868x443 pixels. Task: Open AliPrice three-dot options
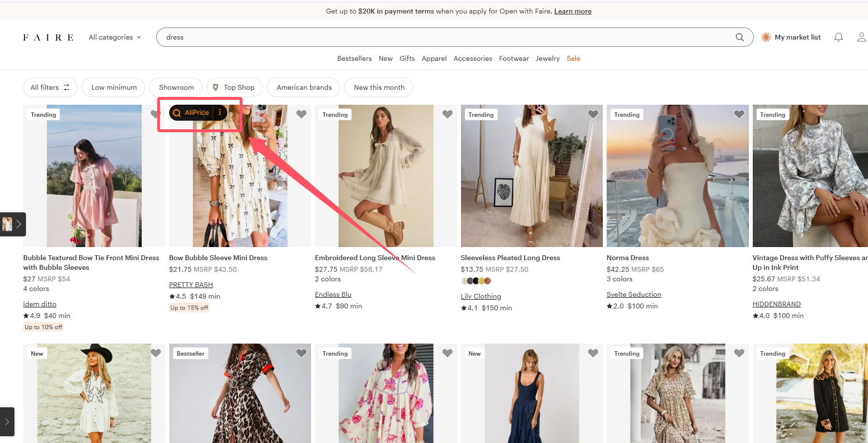(x=220, y=112)
